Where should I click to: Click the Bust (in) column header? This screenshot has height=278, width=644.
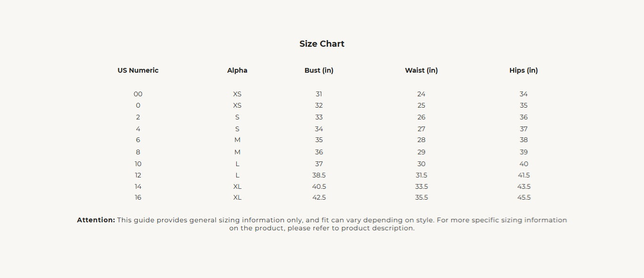(x=319, y=70)
